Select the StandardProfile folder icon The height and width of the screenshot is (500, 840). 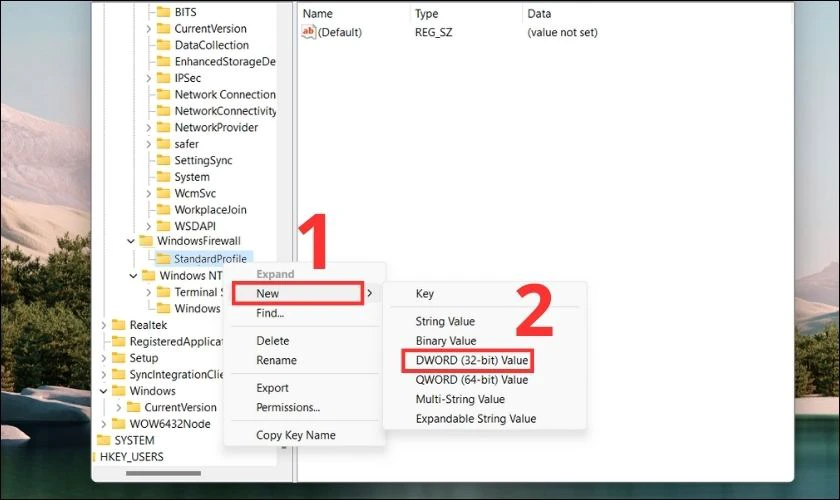pyautogui.click(x=163, y=259)
